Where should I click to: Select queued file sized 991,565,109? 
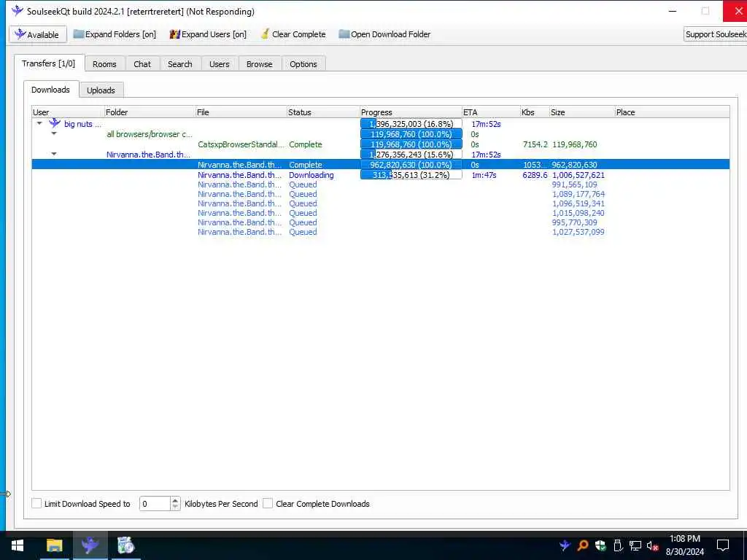tap(381, 184)
